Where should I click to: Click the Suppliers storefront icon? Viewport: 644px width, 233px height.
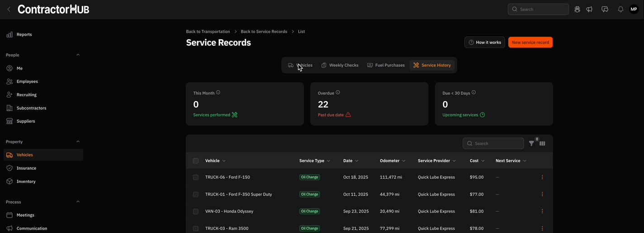[x=9, y=121]
